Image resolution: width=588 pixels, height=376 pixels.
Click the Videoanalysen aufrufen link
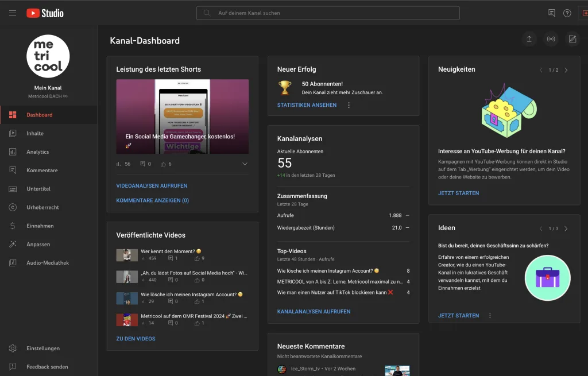[152, 185]
